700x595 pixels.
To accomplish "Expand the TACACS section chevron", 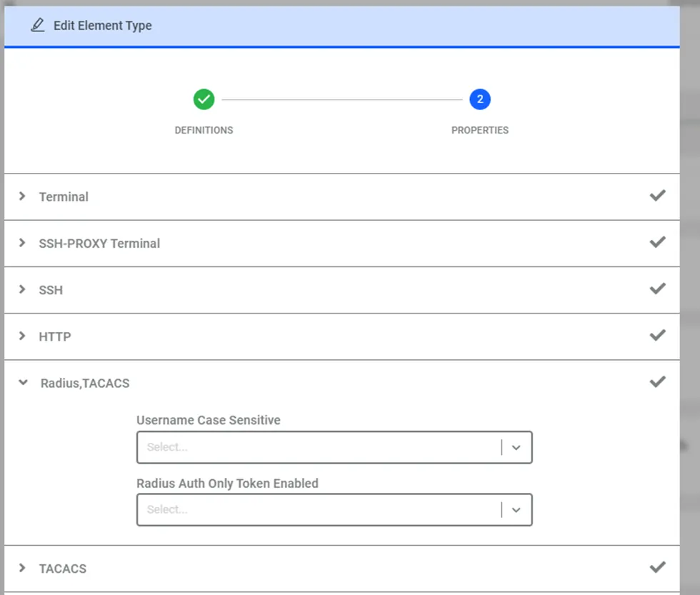I will (x=22, y=568).
